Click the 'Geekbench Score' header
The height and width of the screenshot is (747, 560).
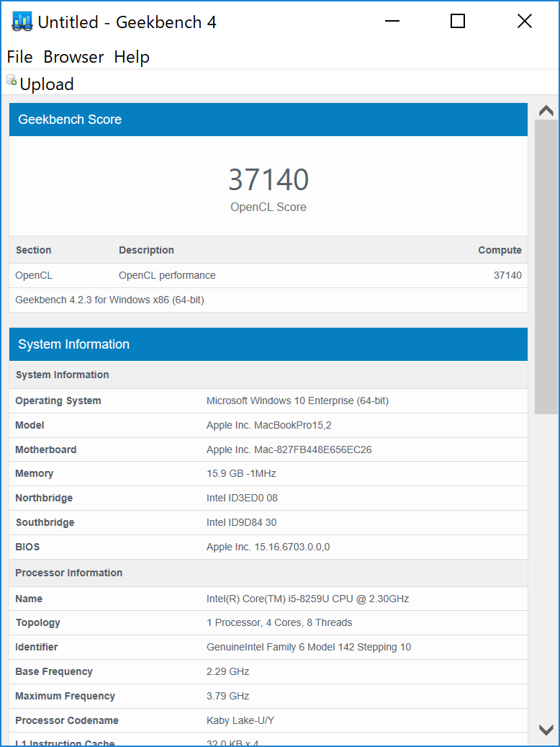pos(268,120)
